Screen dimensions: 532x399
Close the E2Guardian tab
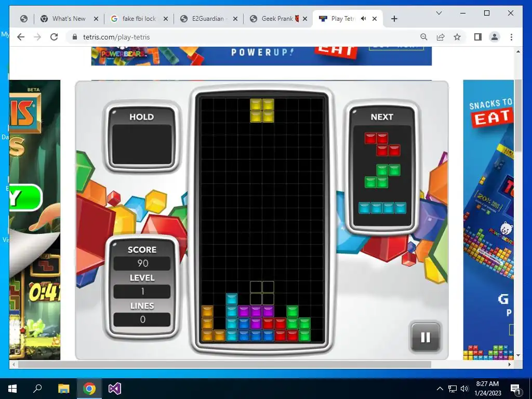[235, 19]
